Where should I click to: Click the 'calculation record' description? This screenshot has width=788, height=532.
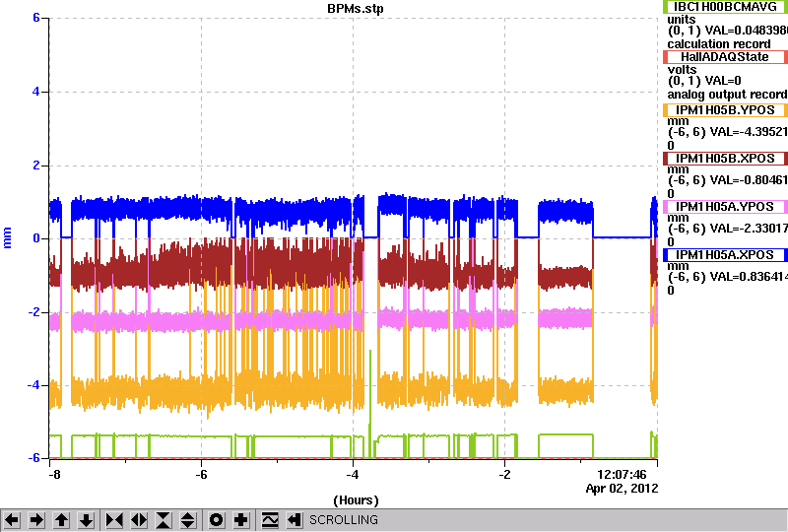[x=719, y=44]
